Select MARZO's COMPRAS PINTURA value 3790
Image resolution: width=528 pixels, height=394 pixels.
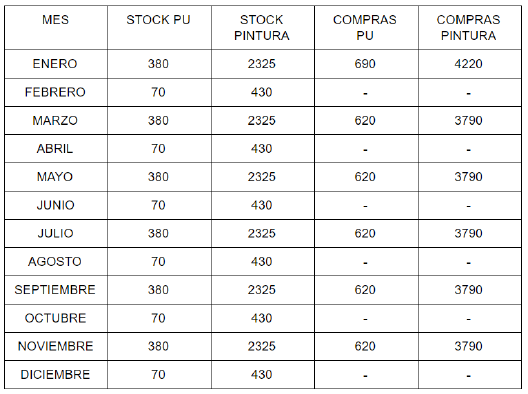468,121
